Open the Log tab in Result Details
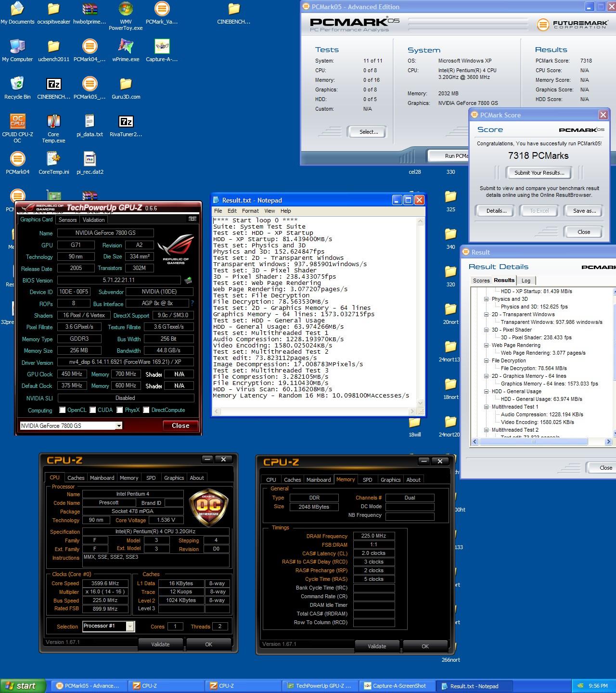 (x=526, y=281)
